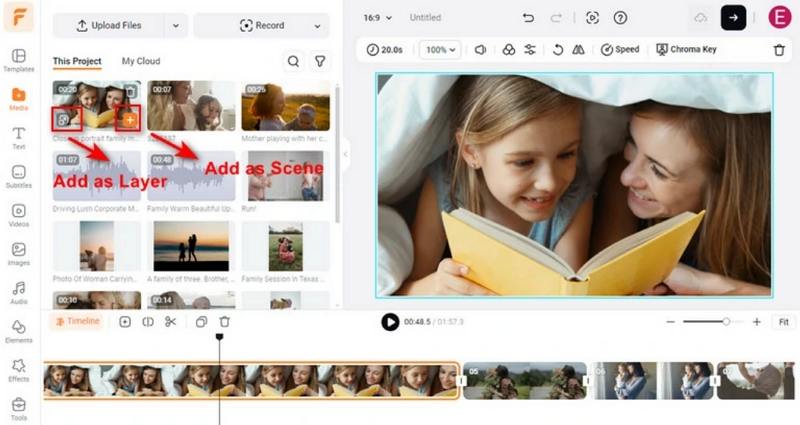Click the timeline zoom slider handle
The image size is (800, 425).
[726, 321]
